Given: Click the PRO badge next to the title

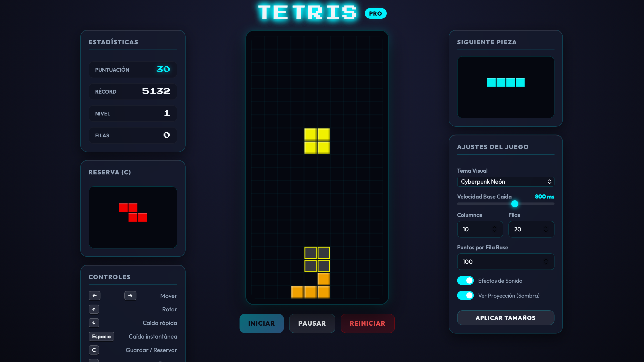Looking at the screenshot, I should [x=376, y=14].
